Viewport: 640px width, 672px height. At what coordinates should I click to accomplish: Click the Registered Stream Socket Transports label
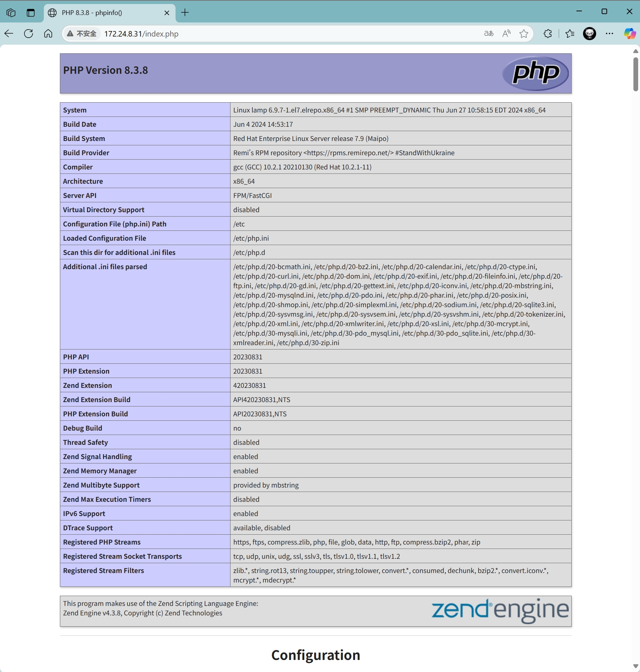(x=122, y=556)
